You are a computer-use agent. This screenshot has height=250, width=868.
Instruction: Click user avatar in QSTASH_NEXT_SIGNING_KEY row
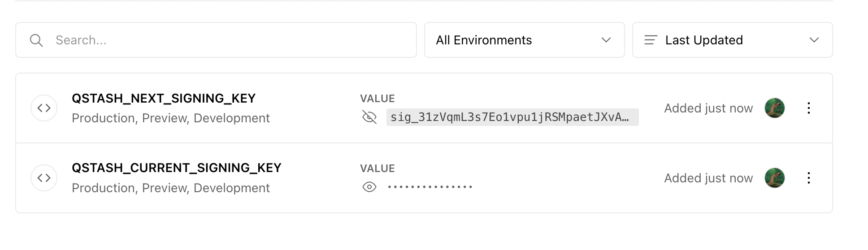774,108
